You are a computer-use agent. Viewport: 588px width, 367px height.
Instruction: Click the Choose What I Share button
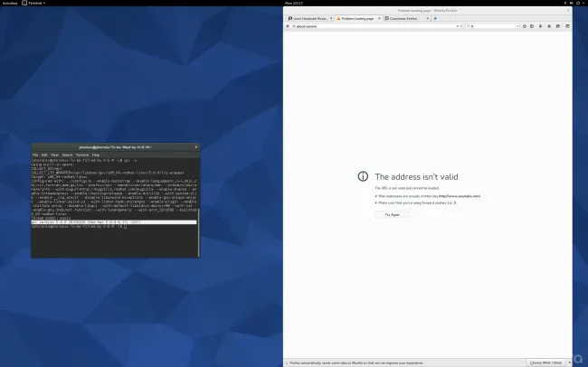pyautogui.click(x=545, y=362)
